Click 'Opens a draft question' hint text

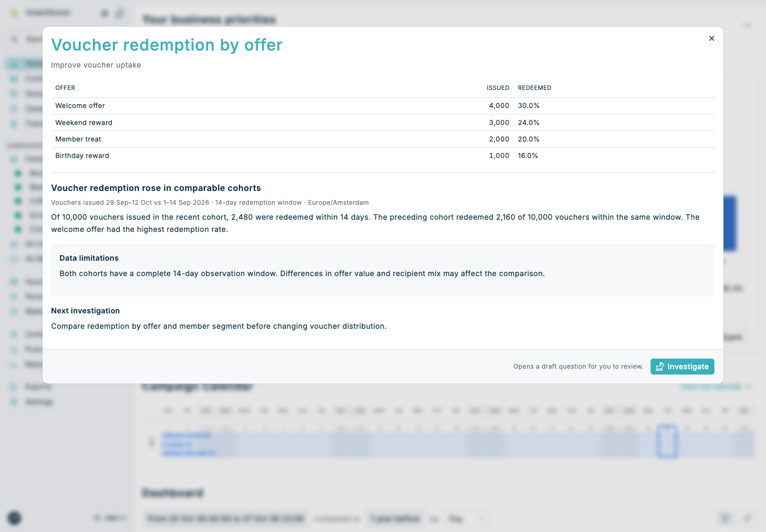[x=578, y=367]
